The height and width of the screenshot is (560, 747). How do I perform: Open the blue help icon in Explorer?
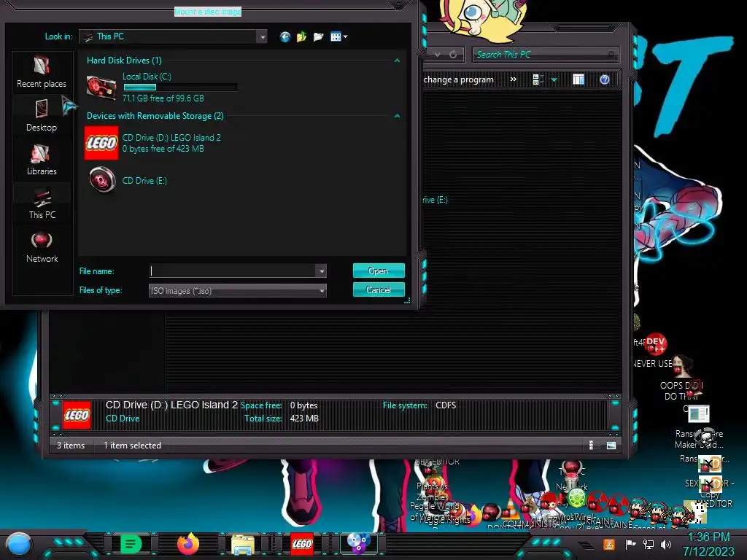point(605,79)
